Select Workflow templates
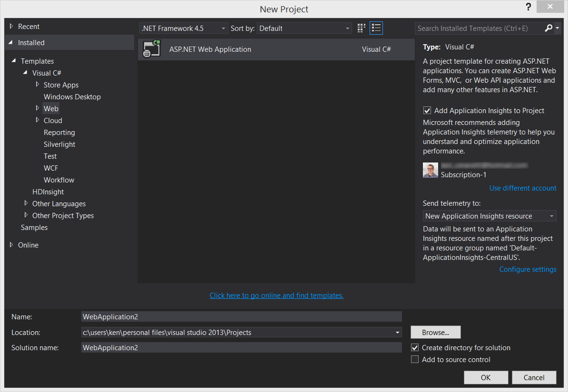568x392 pixels. [59, 180]
